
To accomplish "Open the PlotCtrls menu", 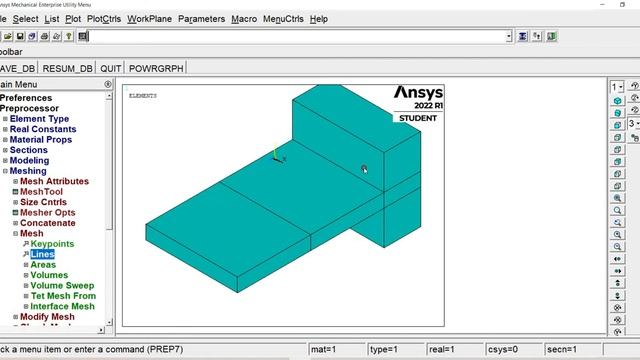I will (104, 19).
